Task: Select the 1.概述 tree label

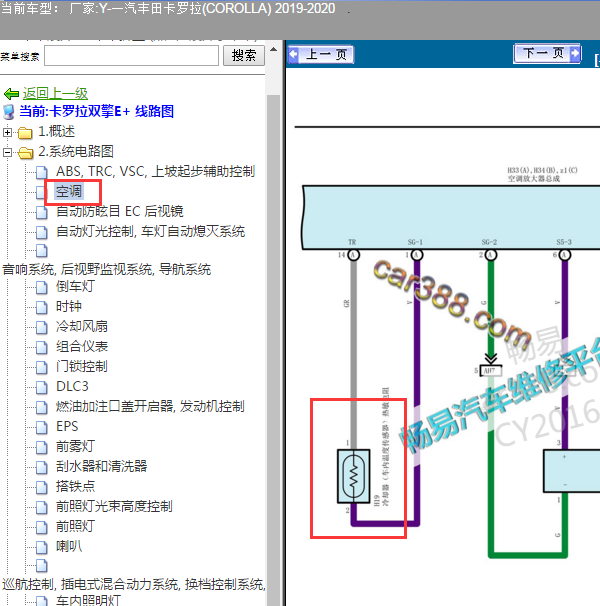Action: point(56,132)
